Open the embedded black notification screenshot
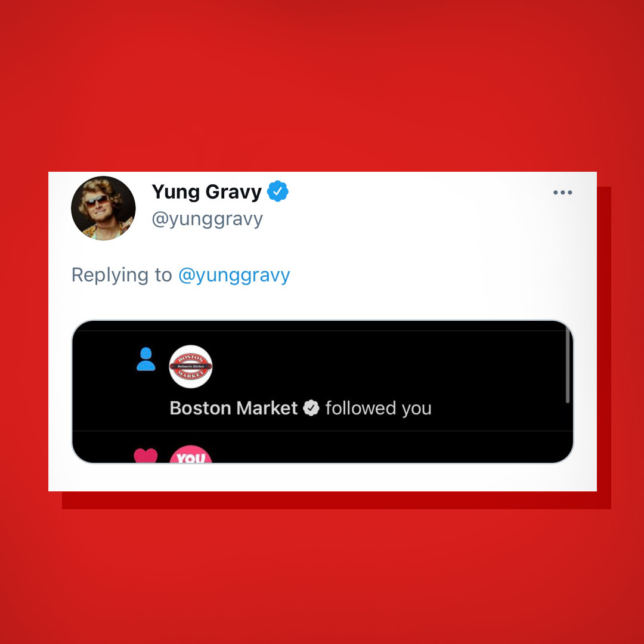Image resolution: width=644 pixels, height=644 pixels. tap(323, 392)
